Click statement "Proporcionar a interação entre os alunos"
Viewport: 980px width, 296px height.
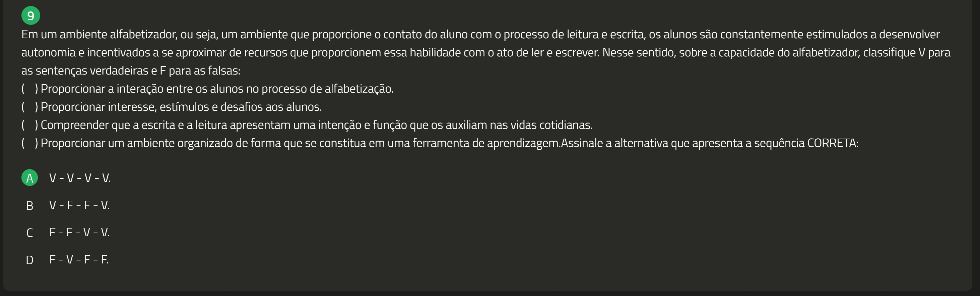[217, 89]
